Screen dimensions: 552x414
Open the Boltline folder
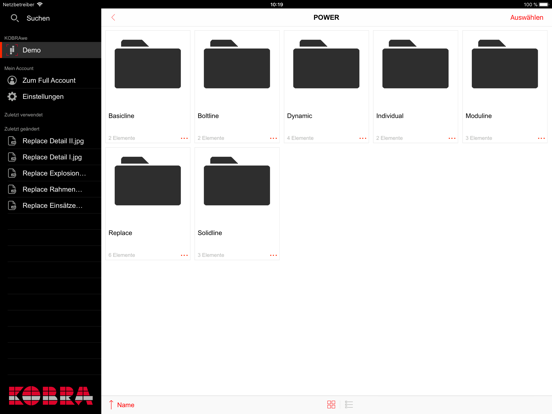[x=237, y=87]
